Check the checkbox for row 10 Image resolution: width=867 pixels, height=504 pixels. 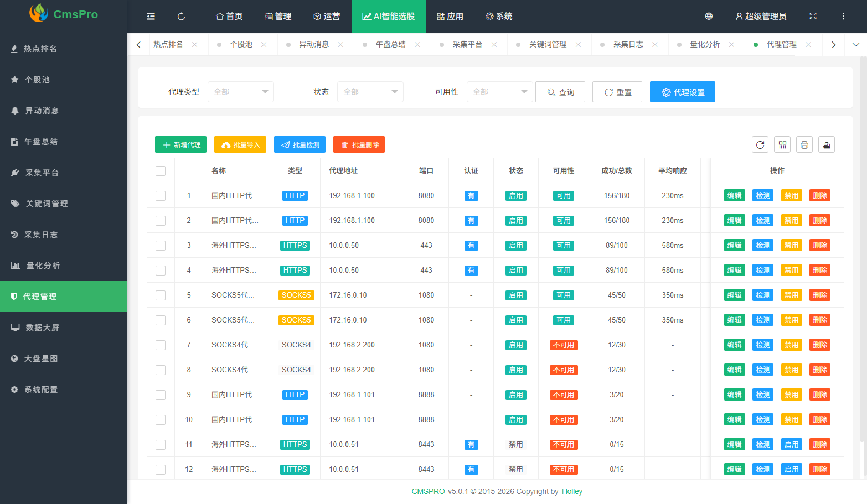point(161,420)
